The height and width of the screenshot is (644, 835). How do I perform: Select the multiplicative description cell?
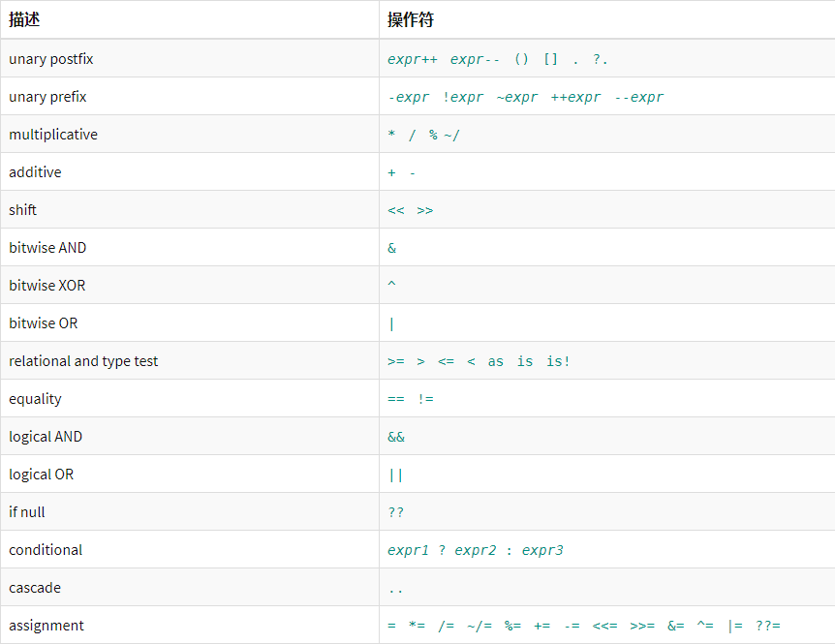tap(53, 135)
